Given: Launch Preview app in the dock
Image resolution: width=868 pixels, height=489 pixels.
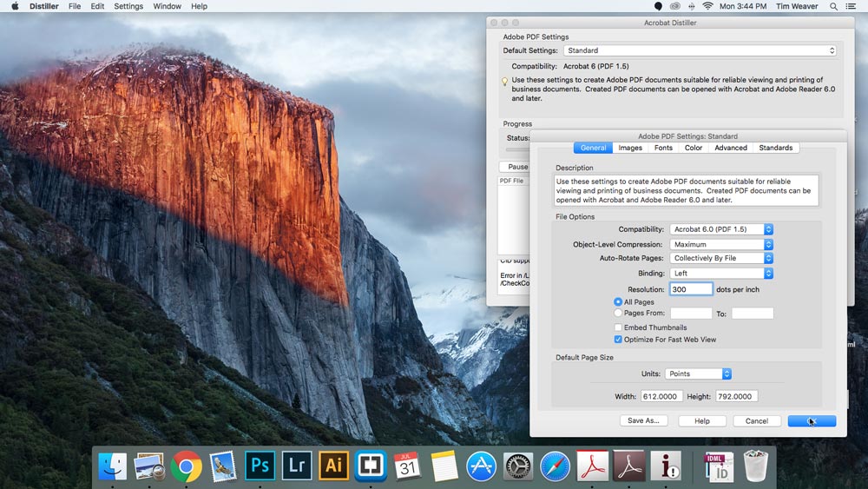Looking at the screenshot, I should [x=149, y=466].
